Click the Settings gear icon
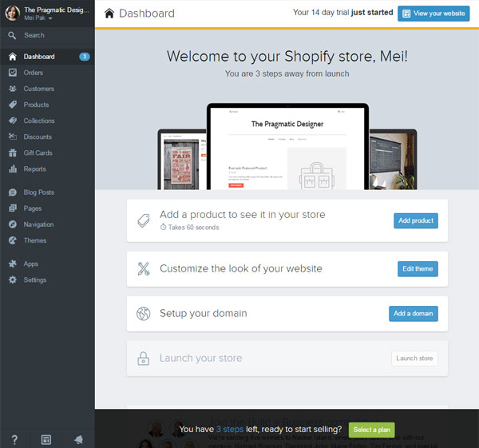 [13, 280]
